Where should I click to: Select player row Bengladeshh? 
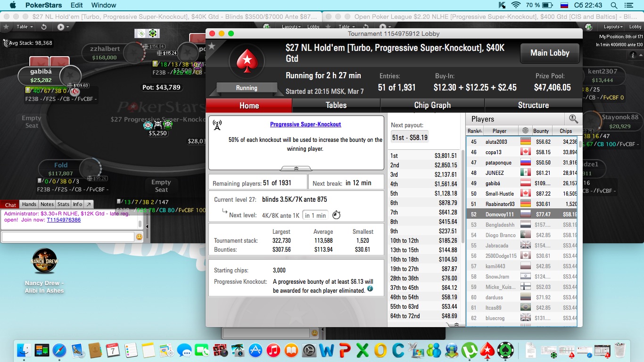point(521,225)
